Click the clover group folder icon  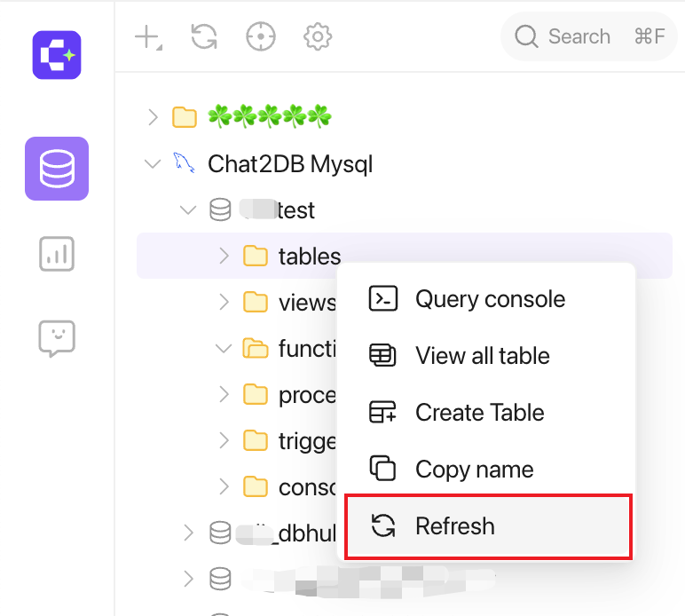pyautogui.click(x=185, y=117)
